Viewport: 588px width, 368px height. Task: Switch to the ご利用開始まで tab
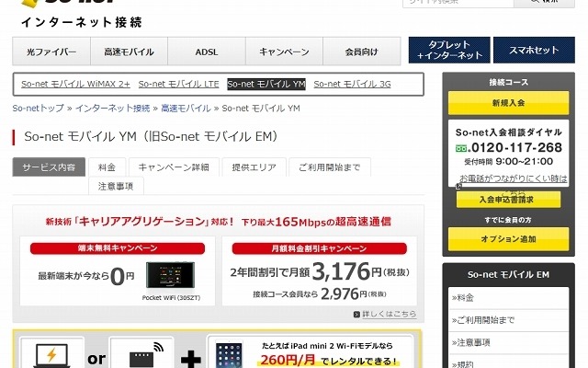click(x=330, y=167)
